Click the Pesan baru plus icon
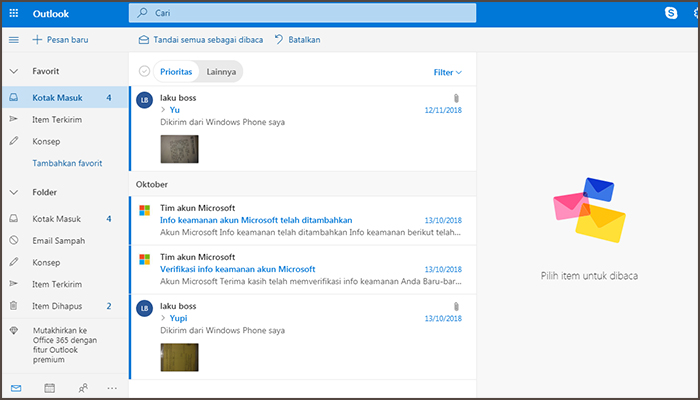The width and height of the screenshot is (700, 400). pyautogui.click(x=37, y=40)
